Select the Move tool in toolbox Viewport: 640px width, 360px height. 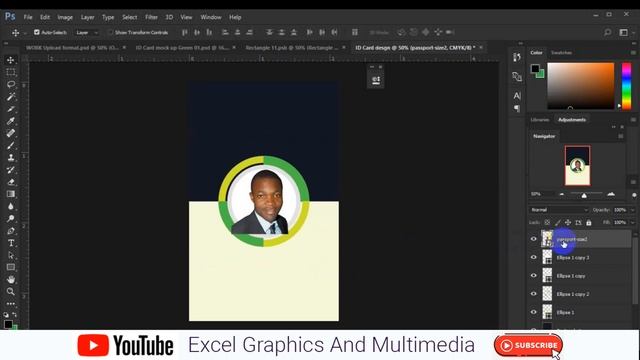tap(11, 60)
